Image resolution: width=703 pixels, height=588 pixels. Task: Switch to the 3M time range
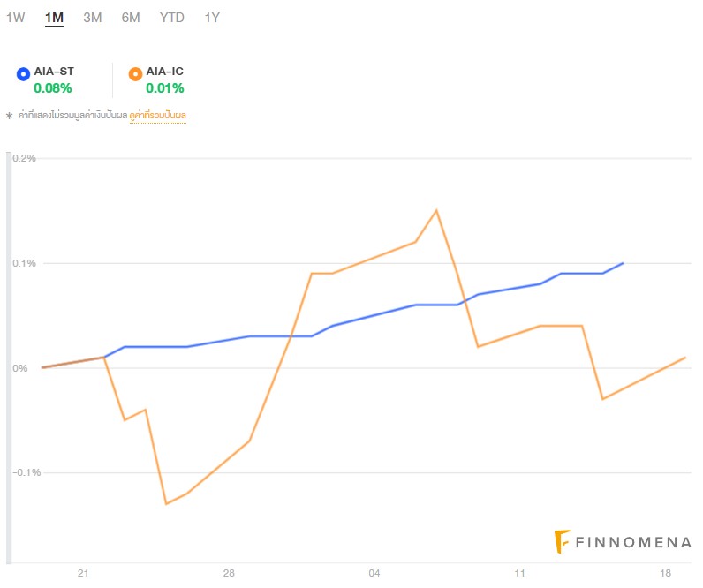[92, 18]
